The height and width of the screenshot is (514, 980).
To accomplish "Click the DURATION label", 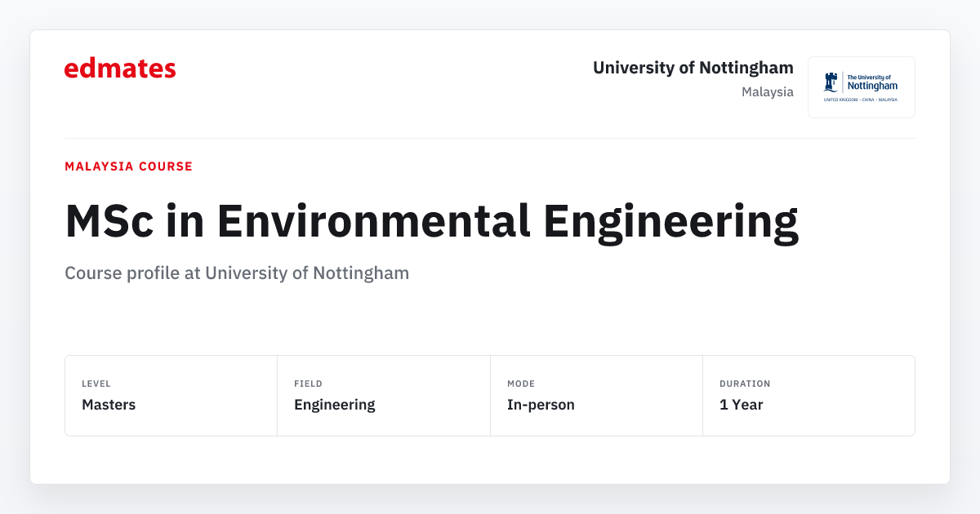I will click(745, 383).
